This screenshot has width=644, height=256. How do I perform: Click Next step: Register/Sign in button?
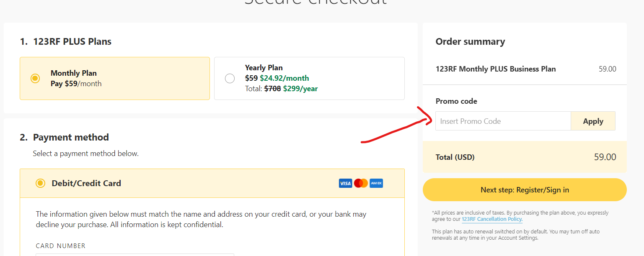pyautogui.click(x=525, y=190)
